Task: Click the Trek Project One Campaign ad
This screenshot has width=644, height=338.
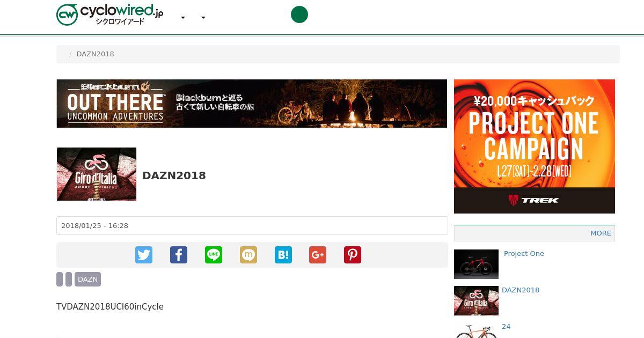Action: click(535, 146)
